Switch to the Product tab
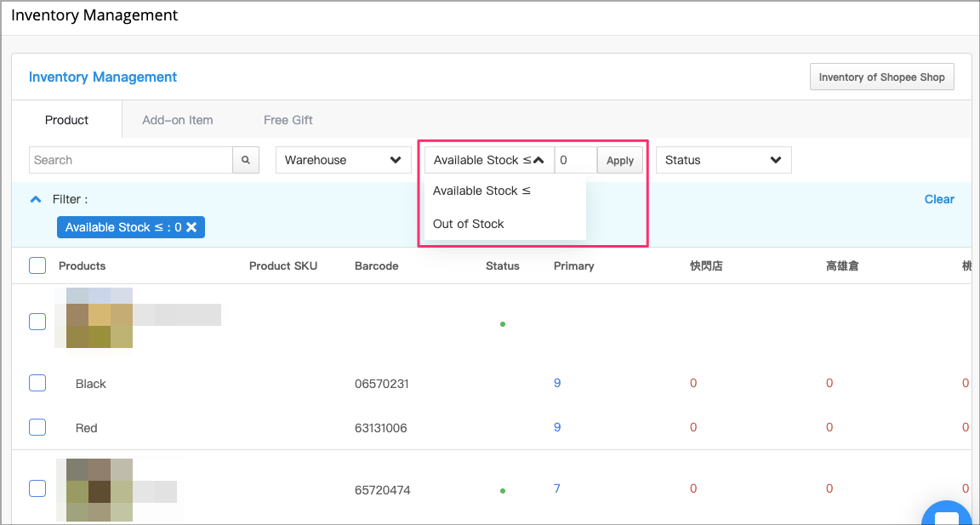The image size is (980, 525). tap(67, 120)
